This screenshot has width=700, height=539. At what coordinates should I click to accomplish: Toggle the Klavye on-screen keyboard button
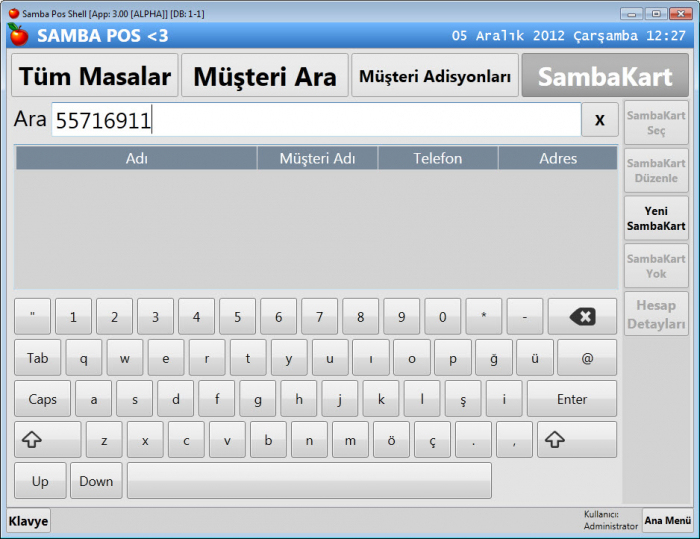coord(29,521)
